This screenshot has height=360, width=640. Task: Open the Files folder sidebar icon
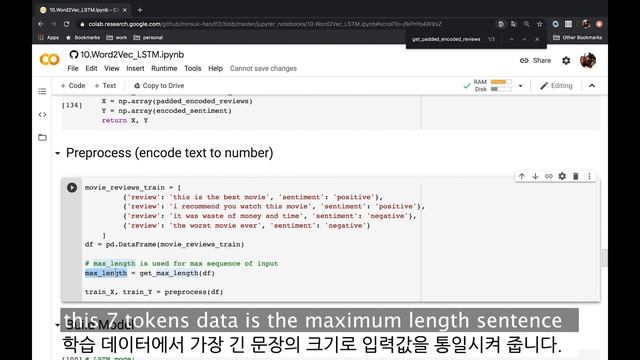(x=42, y=138)
